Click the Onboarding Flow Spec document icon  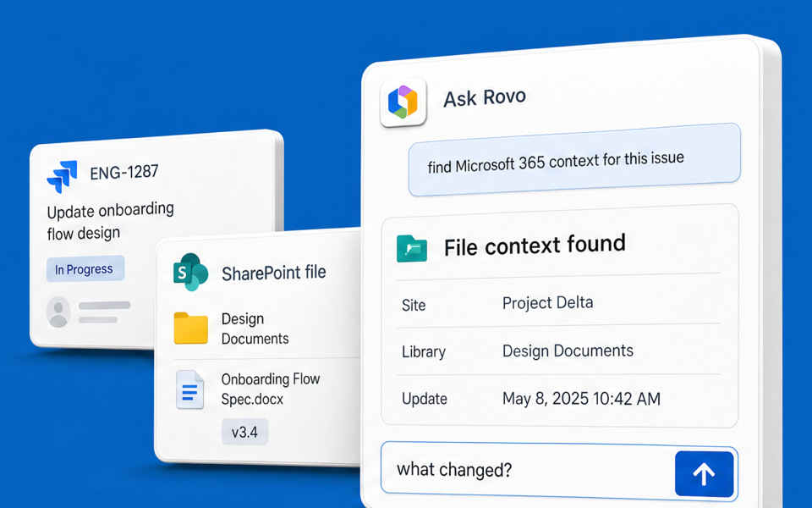tap(189, 389)
